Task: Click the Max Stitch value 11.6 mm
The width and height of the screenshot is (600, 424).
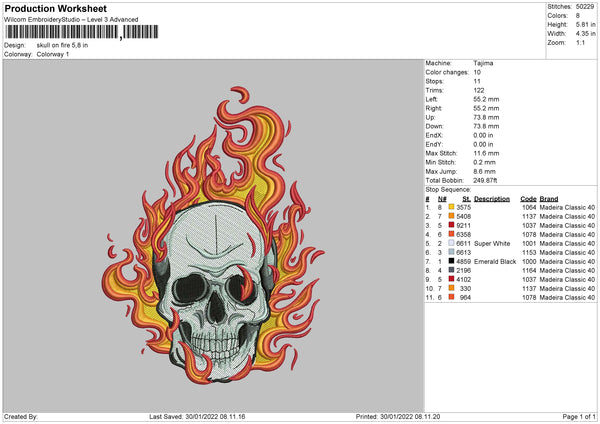Action: pyautogui.click(x=486, y=153)
